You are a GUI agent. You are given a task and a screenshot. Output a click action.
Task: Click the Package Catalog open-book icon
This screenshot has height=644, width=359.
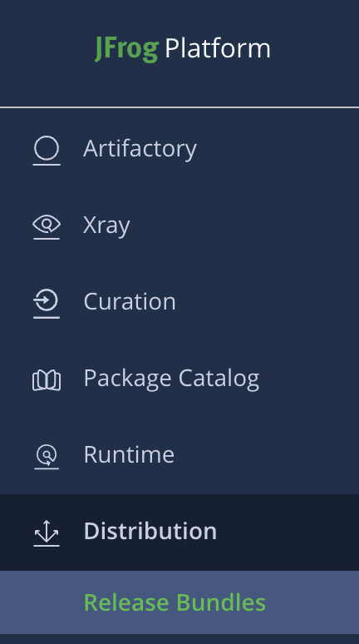click(x=47, y=380)
